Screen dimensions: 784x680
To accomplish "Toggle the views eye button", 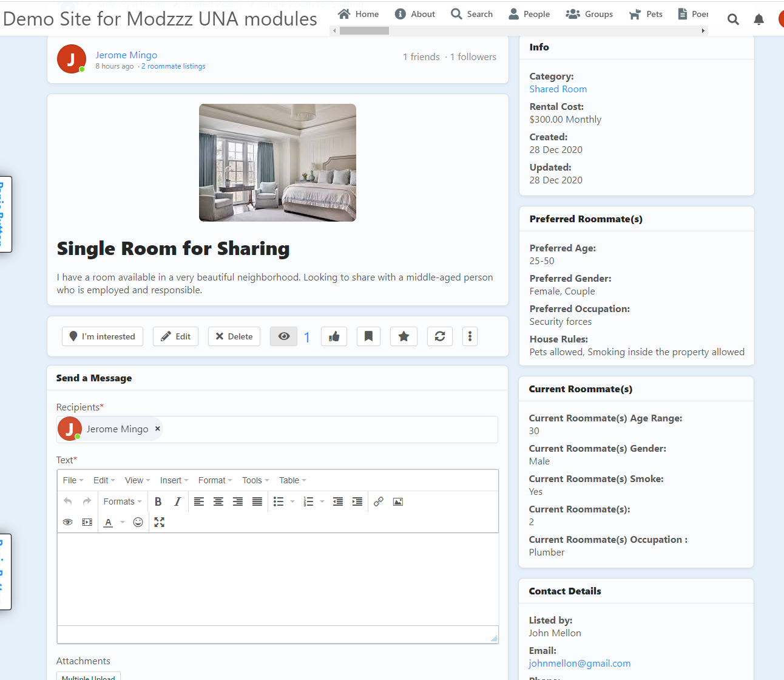I will pos(283,336).
